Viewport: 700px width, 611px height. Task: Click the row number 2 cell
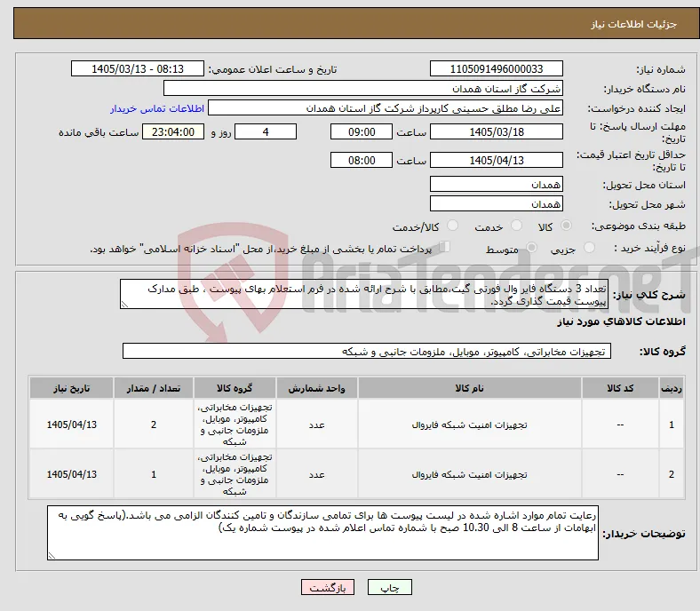coord(672,474)
